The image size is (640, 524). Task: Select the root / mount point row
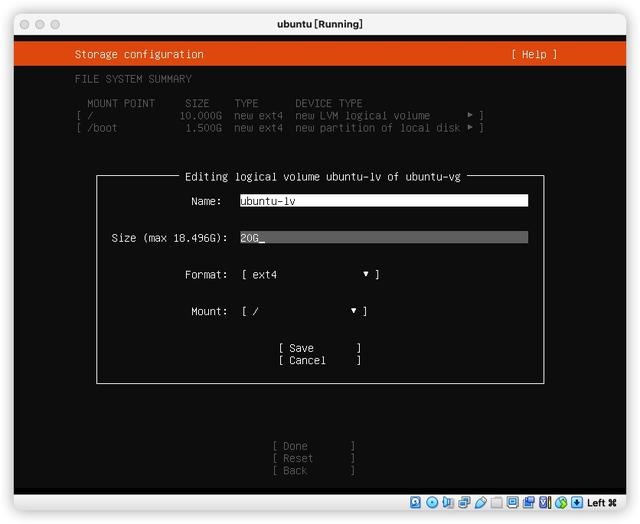coord(280,115)
